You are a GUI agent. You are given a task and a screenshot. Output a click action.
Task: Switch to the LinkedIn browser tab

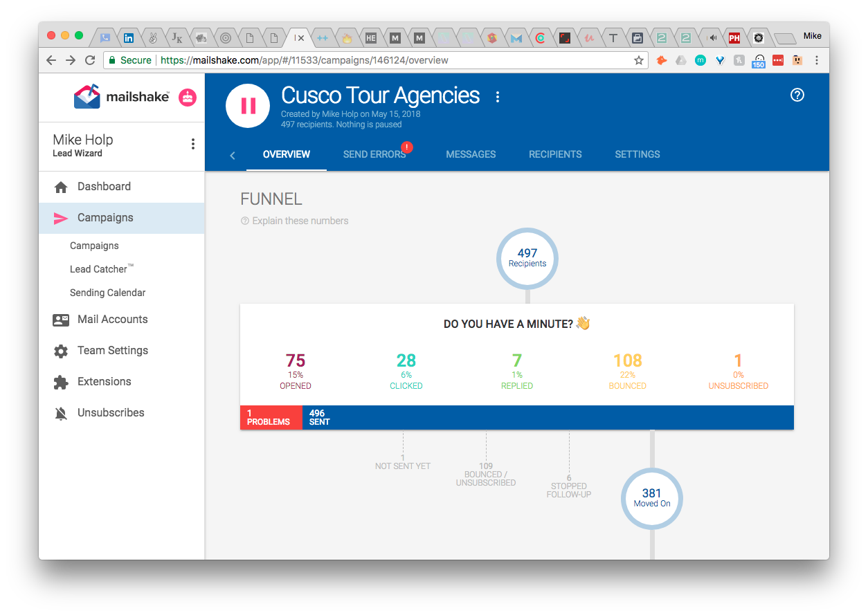coord(129,38)
